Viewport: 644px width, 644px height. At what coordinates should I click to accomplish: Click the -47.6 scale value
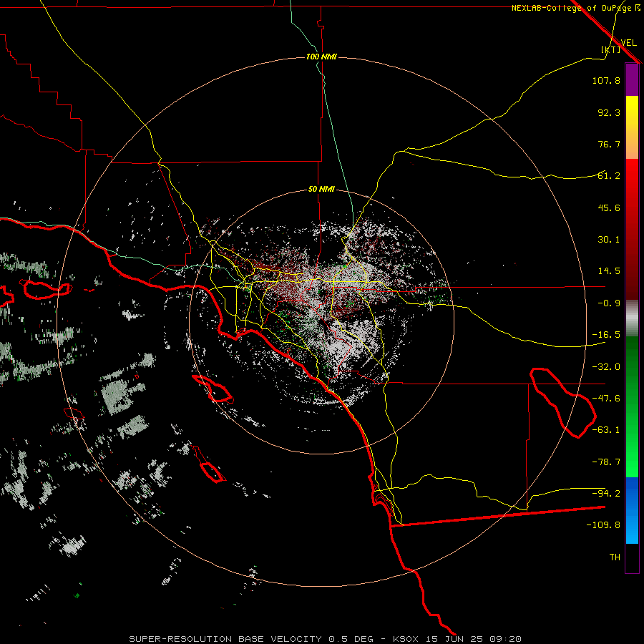[x=606, y=399]
